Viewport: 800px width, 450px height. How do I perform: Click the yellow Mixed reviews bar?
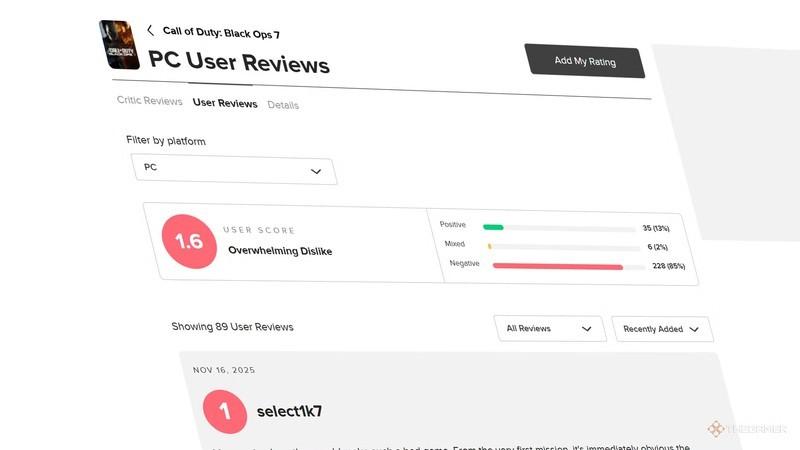489,246
